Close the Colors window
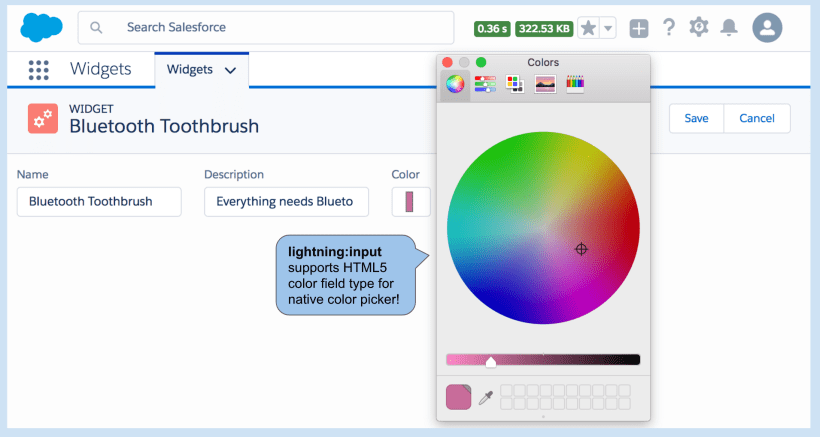The width and height of the screenshot is (820, 437). point(447,62)
